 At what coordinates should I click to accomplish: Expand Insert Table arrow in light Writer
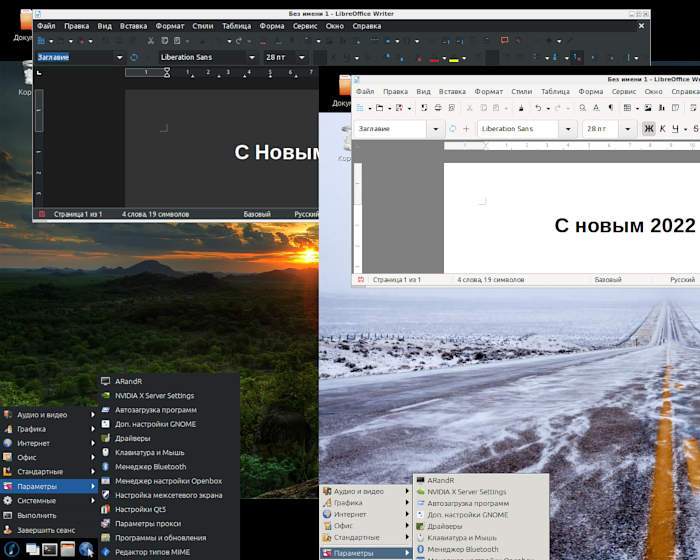click(x=637, y=108)
